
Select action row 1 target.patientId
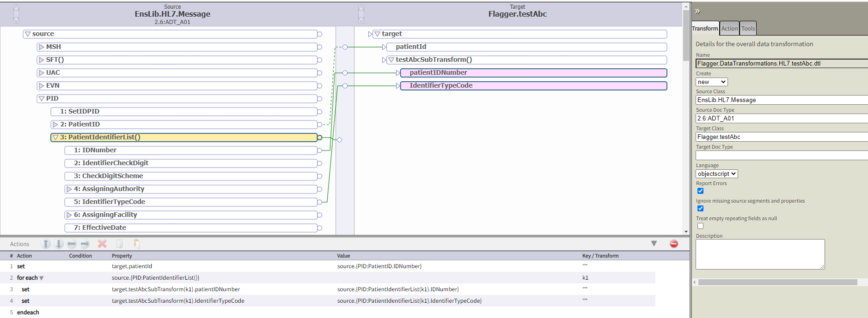[328, 266]
